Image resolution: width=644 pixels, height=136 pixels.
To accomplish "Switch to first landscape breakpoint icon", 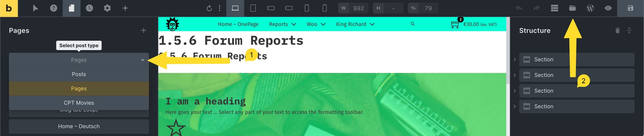I will (271, 8).
